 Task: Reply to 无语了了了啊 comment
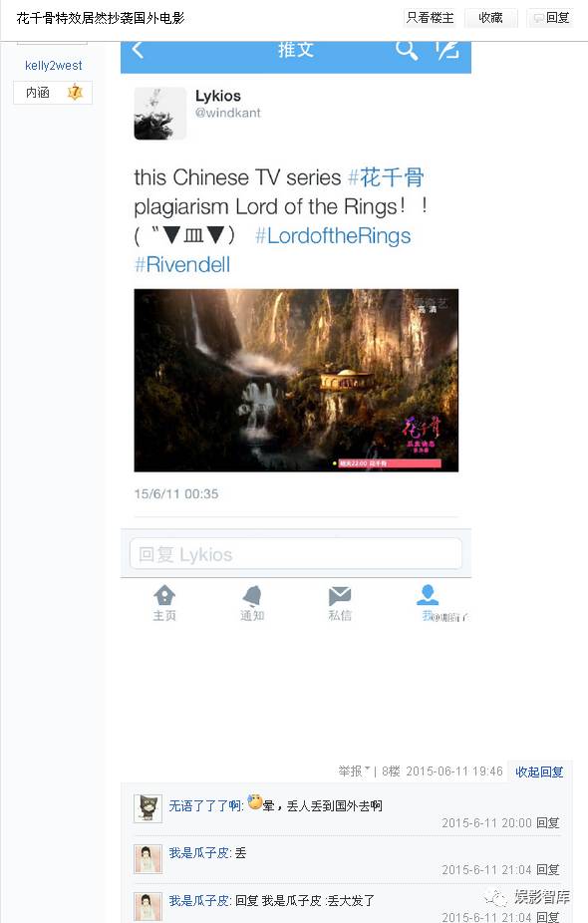[x=547, y=822]
